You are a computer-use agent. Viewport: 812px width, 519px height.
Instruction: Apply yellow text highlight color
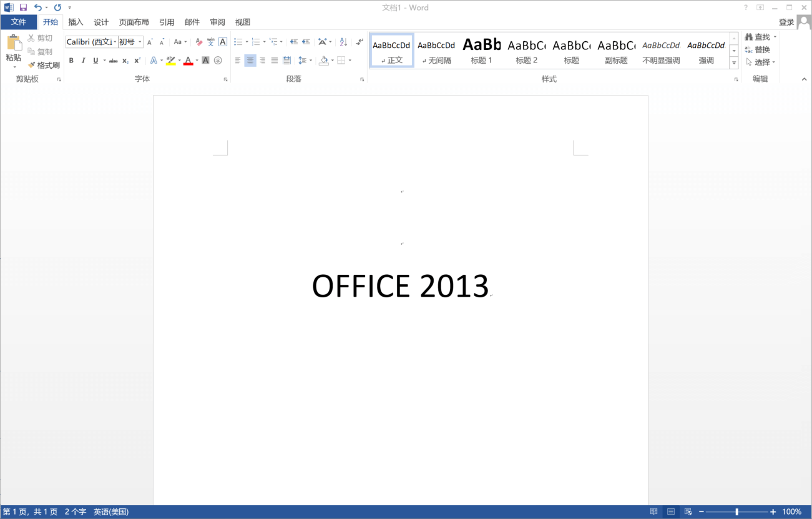coord(170,61)
